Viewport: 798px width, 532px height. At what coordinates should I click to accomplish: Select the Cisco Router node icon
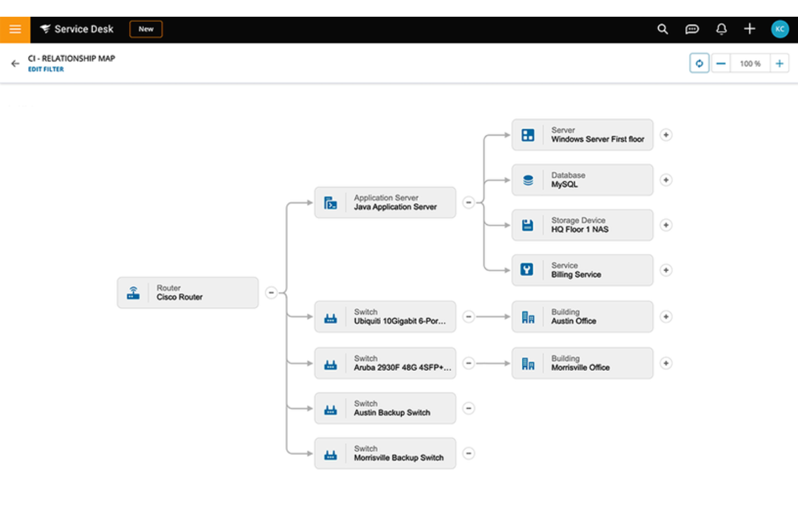(132, 292)
